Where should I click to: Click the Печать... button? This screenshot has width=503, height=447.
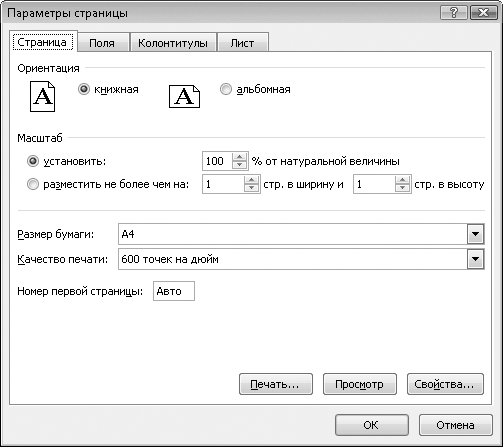tap(276, 384)
